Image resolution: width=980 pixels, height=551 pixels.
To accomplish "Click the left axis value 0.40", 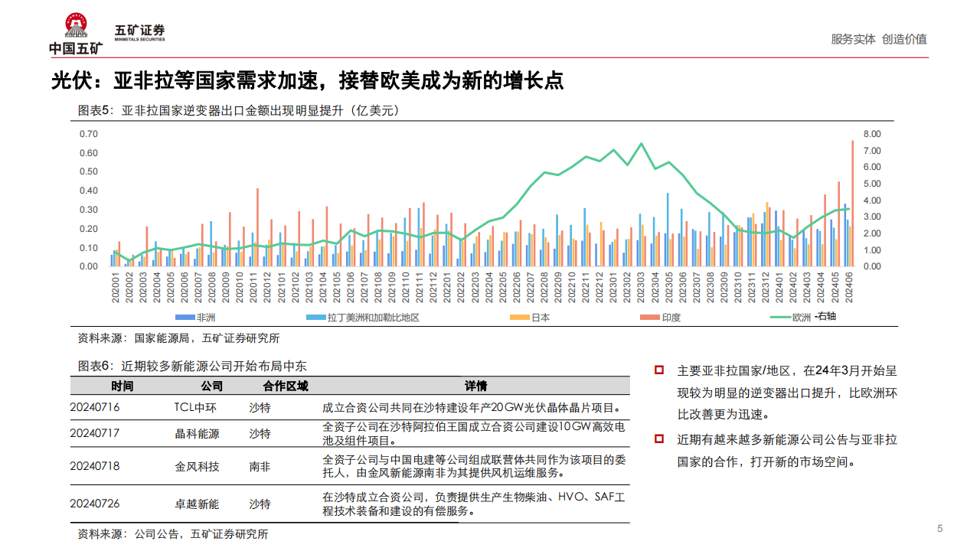I will (x=89, y=191).
